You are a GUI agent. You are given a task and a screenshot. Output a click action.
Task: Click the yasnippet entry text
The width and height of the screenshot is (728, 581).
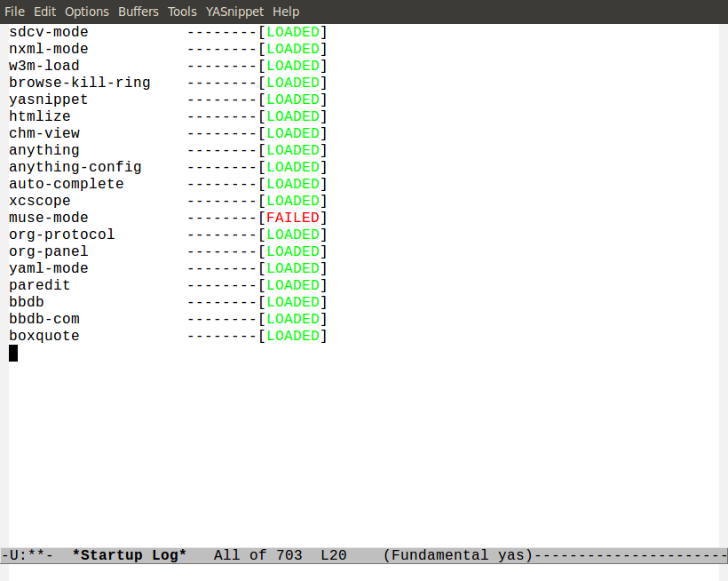point(48,99)
